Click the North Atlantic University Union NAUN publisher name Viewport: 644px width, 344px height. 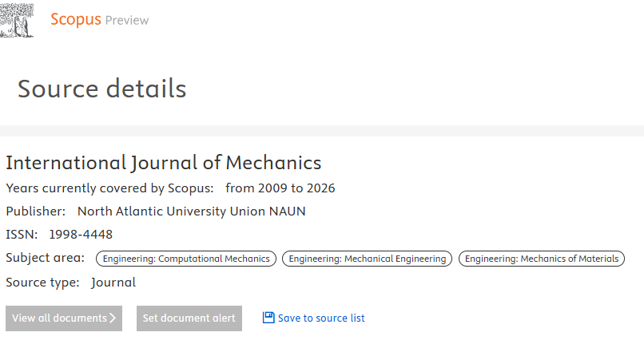[x=191, y=212]
